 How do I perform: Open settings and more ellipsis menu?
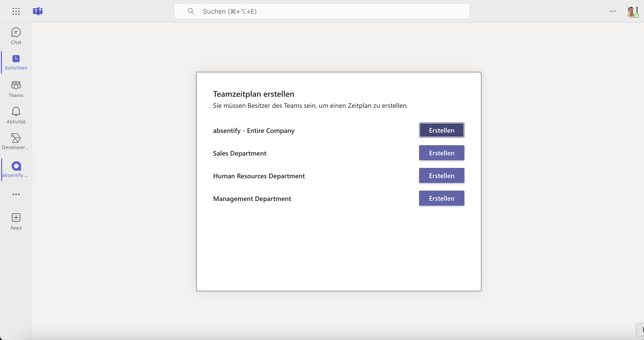point(613,11)
